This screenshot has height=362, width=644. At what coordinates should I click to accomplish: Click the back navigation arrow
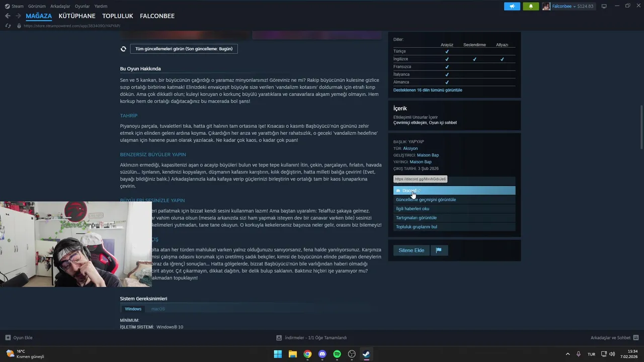8,16
